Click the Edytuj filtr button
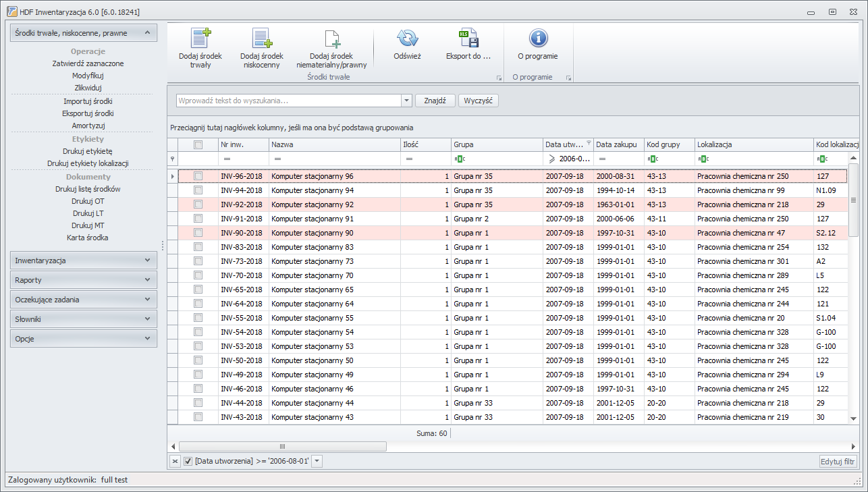Viewport: 868px width, 492px height. [x=838, y=462]
